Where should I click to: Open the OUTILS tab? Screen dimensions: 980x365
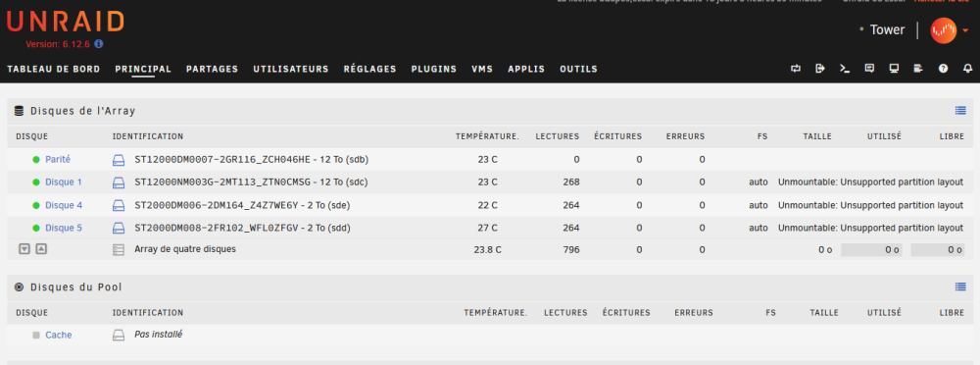click(x=579, y=69)
